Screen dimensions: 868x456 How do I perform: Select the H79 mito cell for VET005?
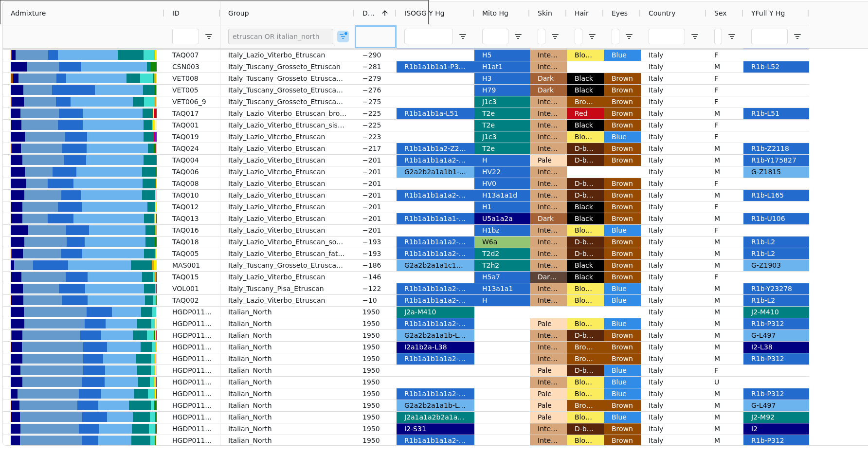pos(502,90)
